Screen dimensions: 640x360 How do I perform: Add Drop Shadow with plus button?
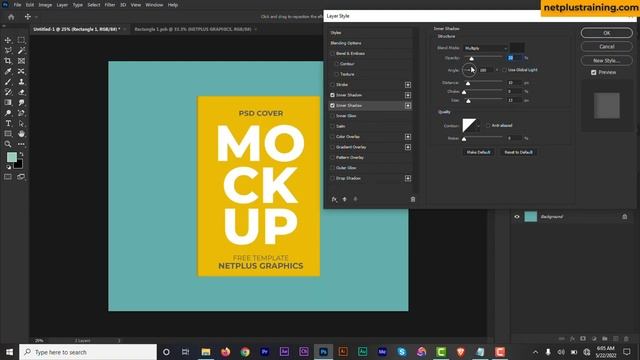pyautogui.click(x=408, y=178)
